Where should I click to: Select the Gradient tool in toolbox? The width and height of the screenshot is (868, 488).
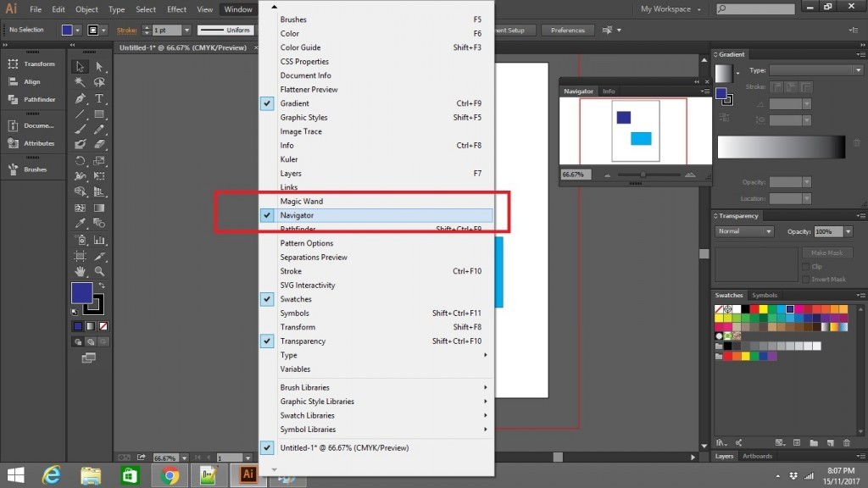99,208
